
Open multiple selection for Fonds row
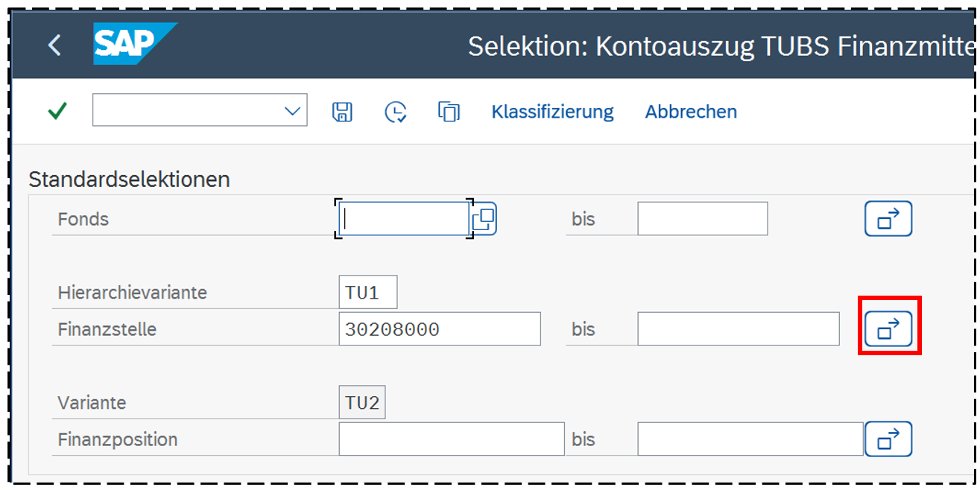888,219
